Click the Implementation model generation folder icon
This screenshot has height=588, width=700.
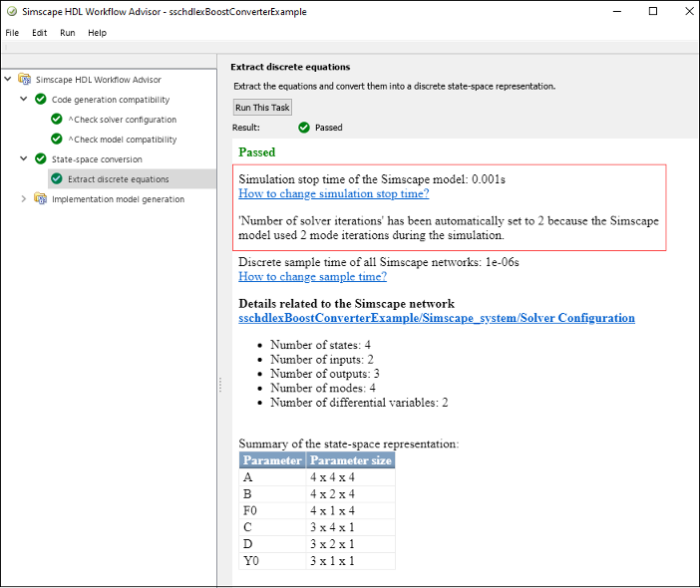coord(41,198)
